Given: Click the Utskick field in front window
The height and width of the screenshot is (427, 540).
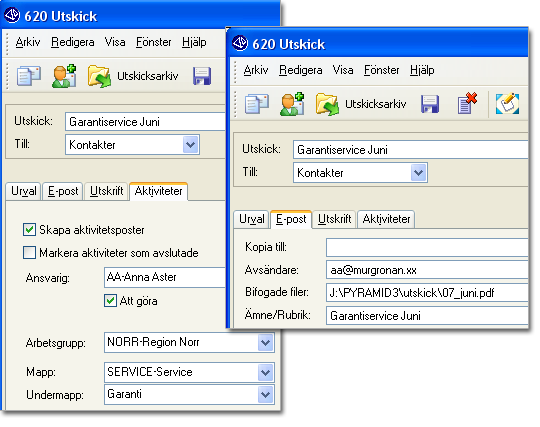Looking at the screenshot, I should pos(411,149).
